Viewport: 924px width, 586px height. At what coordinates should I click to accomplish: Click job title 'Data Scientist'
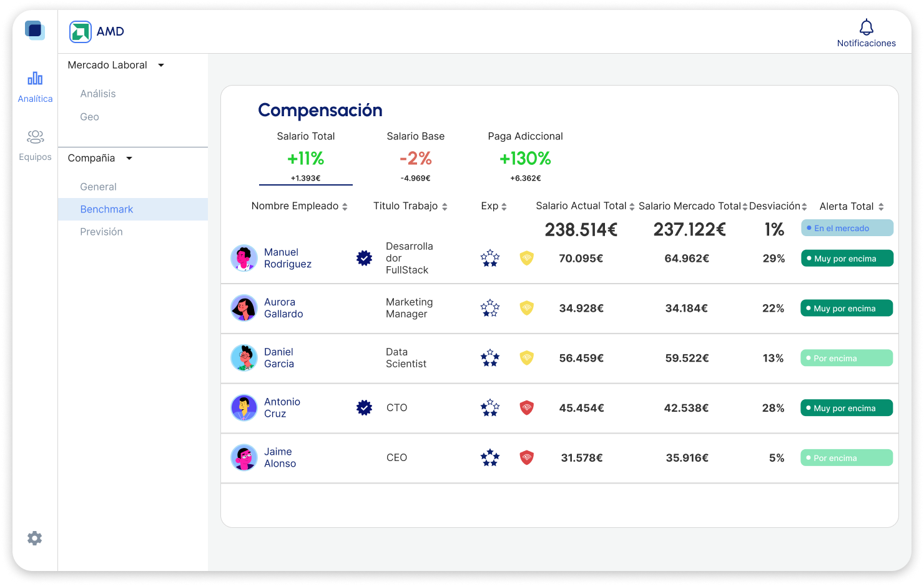click(x=406, y=358)
